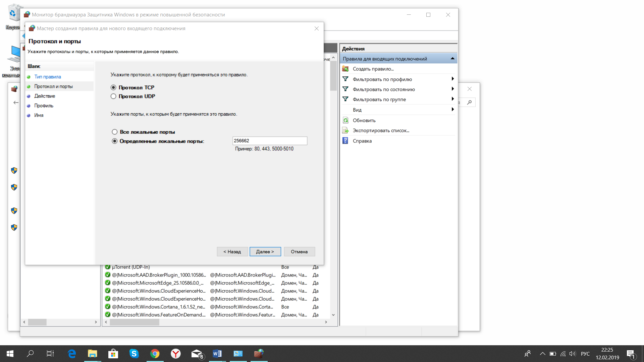
Task: Switch to Firewall app taskbar icon
Action: [x=259, y=354]
